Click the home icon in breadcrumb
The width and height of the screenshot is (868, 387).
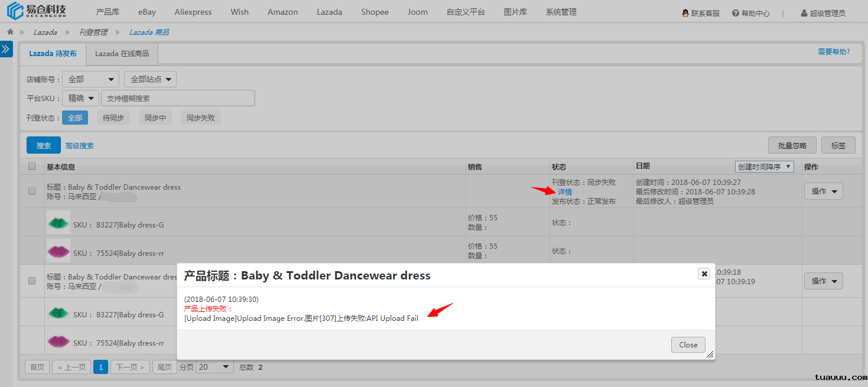coord(10,32)
